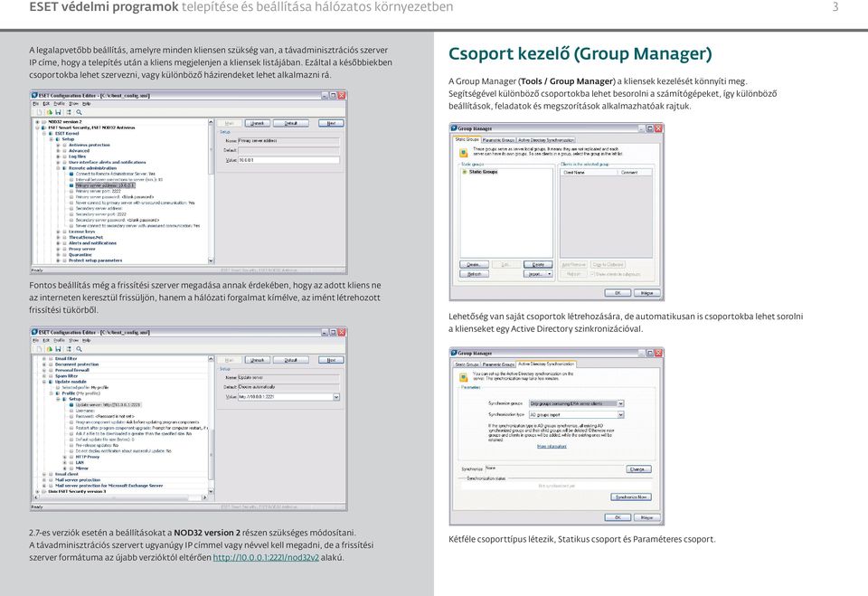
Task: Expand License keys node in upper editor
Action: pyautogui.click(x=58, y=232)
